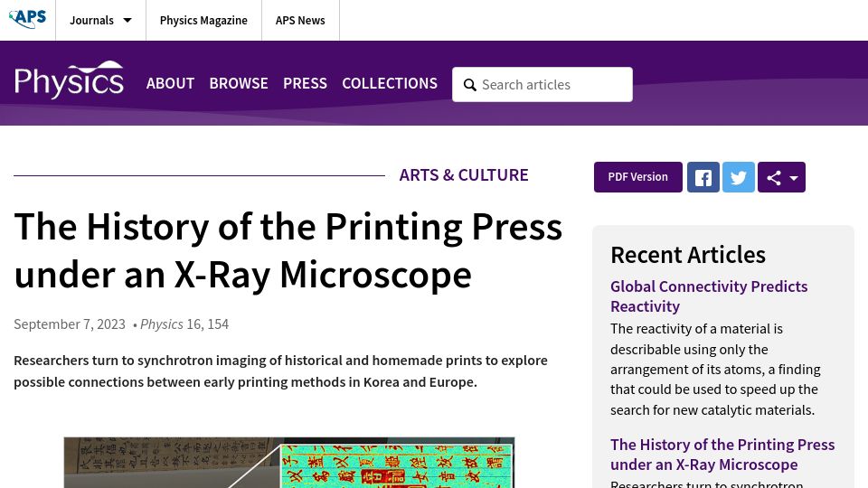
Task: Click the date September 7, 2023
Action: tap(70, 324)
